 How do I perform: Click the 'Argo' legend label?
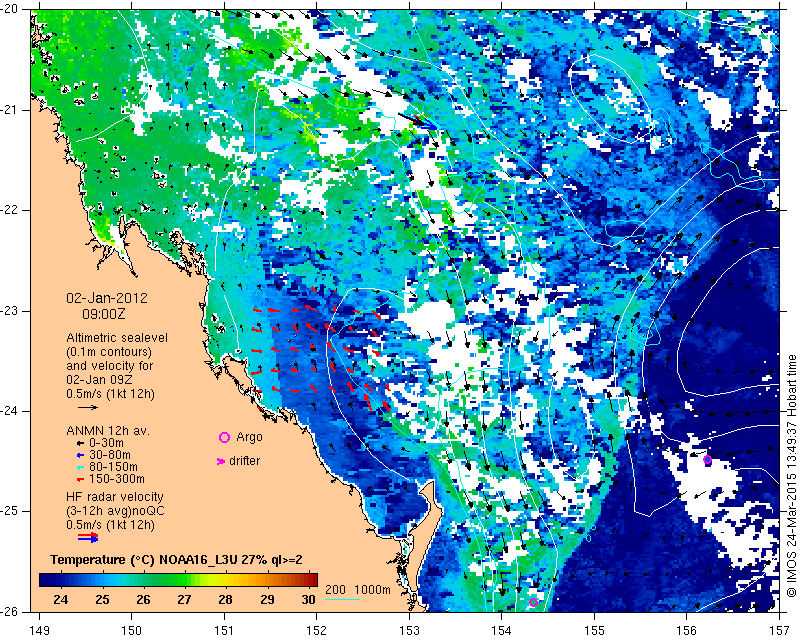tap(249, 437)
